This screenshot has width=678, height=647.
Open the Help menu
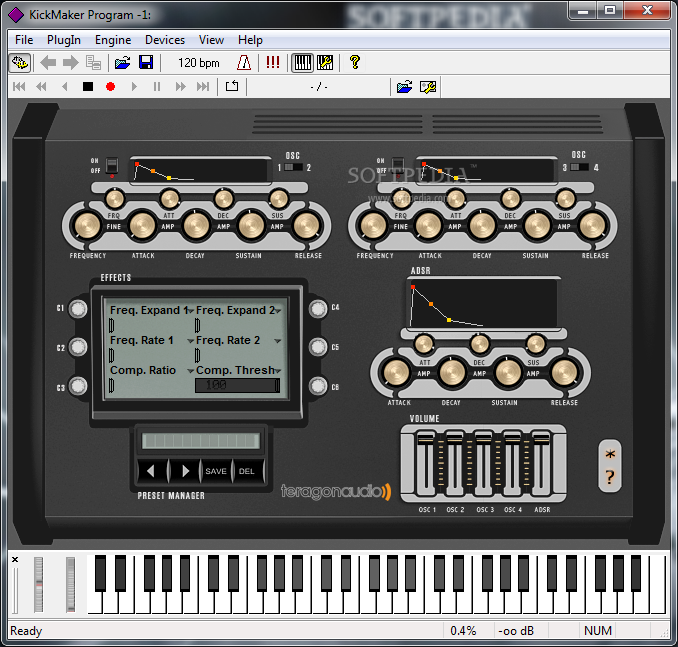pos(250,40)
